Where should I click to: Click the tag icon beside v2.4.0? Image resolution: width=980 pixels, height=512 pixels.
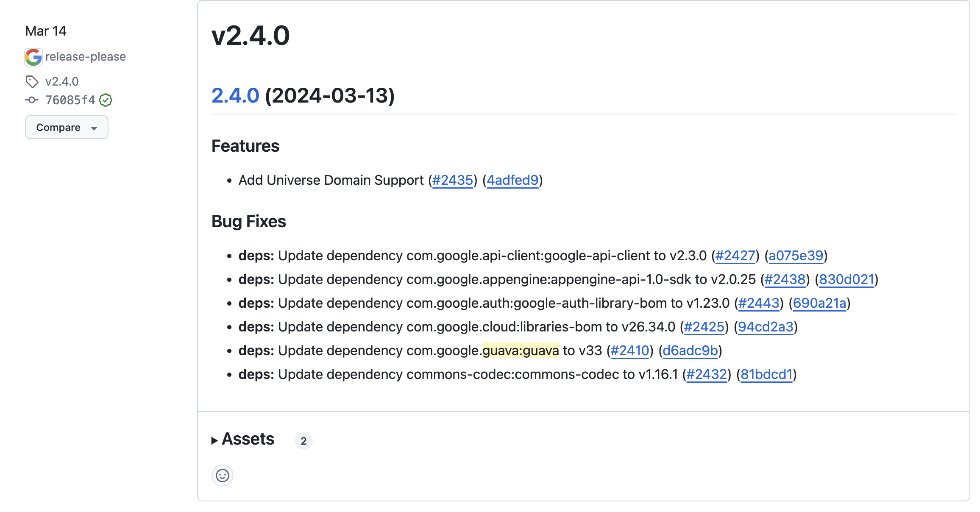(32, 81)
